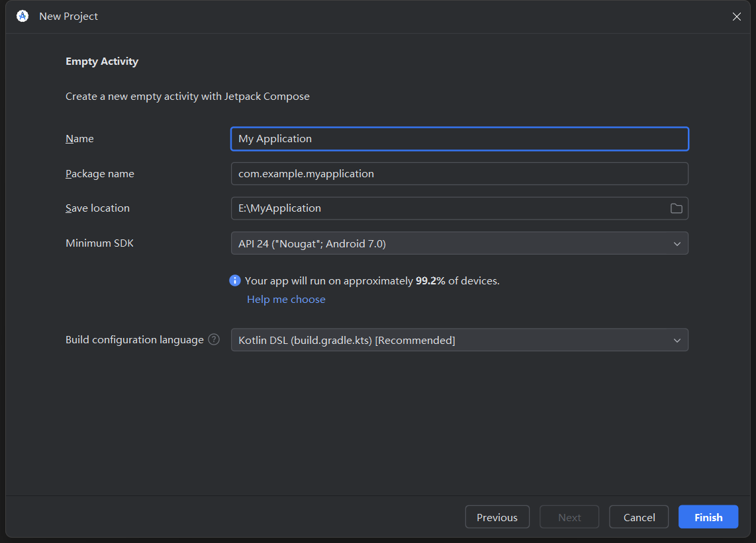Click the Name field label
The height and width of the screenshot is (543, 756).
(x=79, y=139)
